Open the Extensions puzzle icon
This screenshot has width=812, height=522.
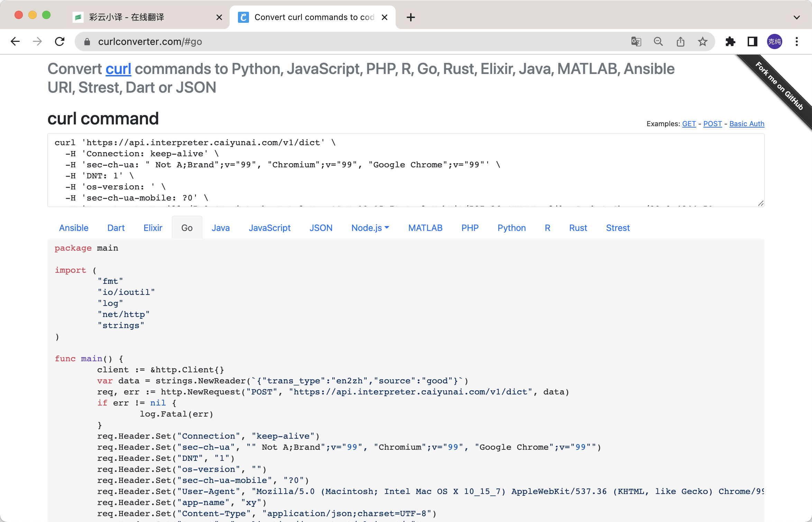point(730,41)
